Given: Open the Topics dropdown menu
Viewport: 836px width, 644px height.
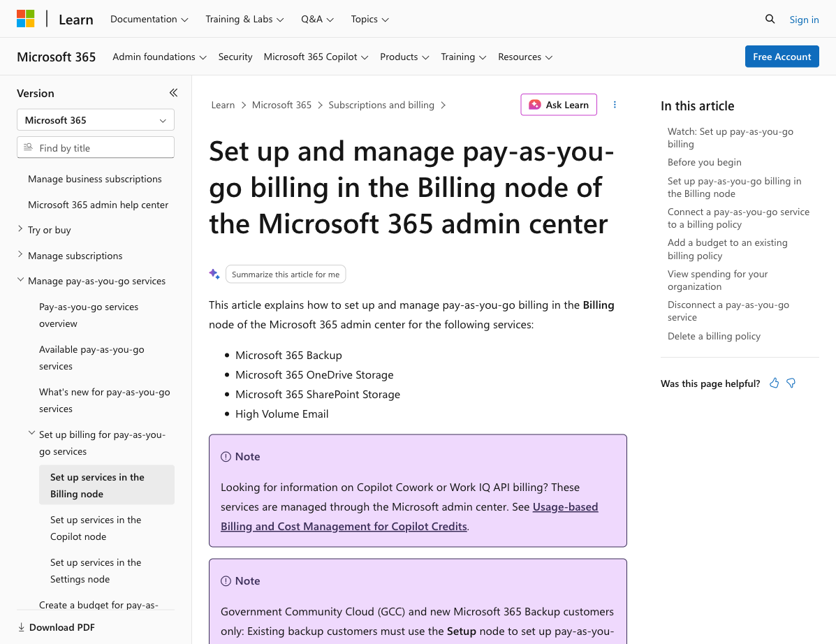Looking at the screenshot, I should (x=370, y=19).
